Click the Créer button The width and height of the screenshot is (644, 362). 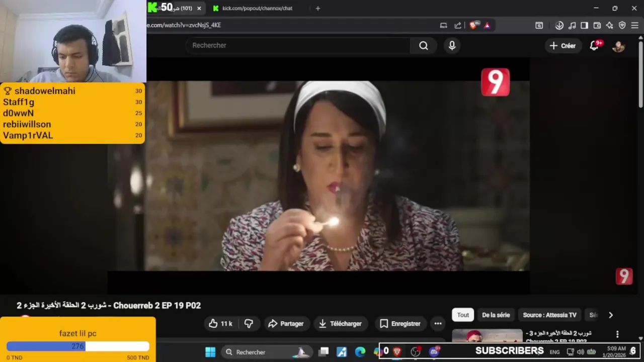click(562, 46)
